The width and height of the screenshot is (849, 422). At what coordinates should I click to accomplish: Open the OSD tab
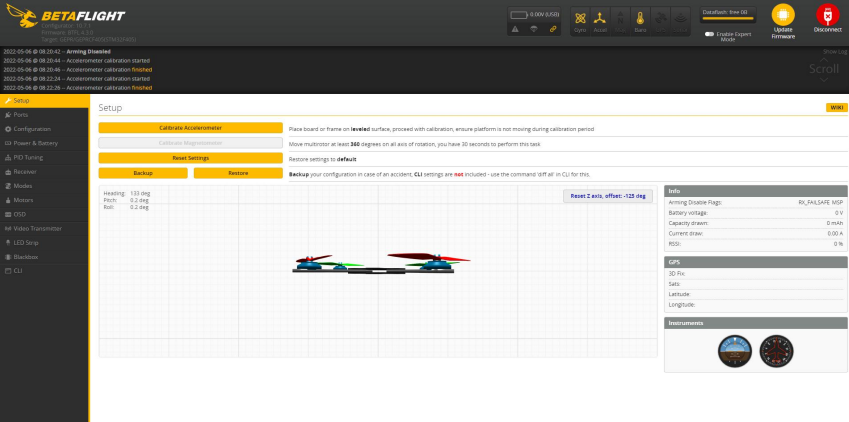(44, 214)
